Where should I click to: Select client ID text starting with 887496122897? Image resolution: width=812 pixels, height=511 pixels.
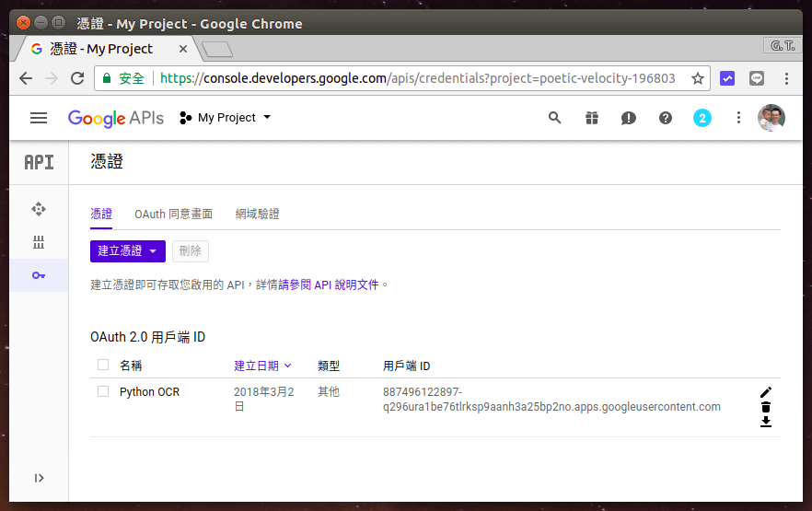tap(551, 400)
